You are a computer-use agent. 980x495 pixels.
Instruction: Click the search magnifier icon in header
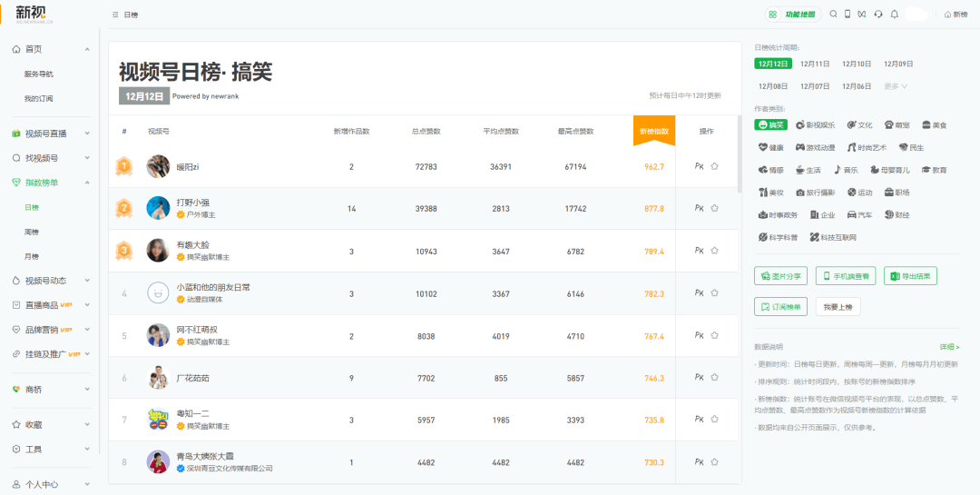coord(833,15)
